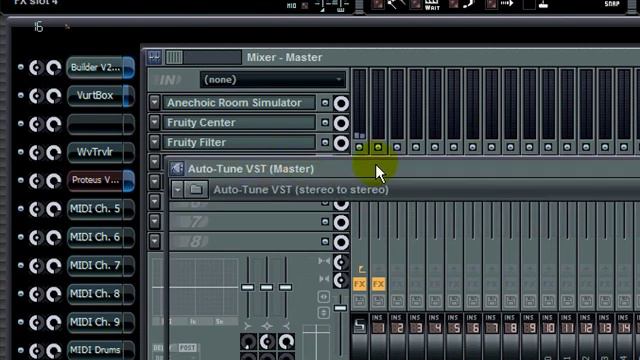Open the Auto-Tune window dropdown arrow menu

click(x=177, y=189)
